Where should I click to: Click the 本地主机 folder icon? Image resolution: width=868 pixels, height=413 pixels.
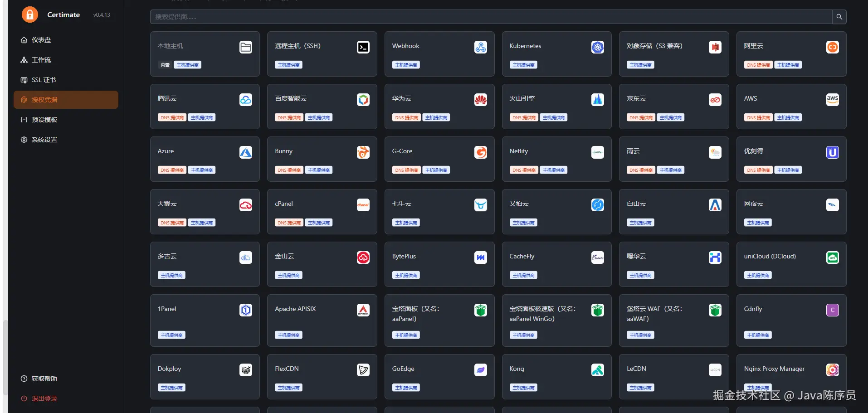coord(246,47)
